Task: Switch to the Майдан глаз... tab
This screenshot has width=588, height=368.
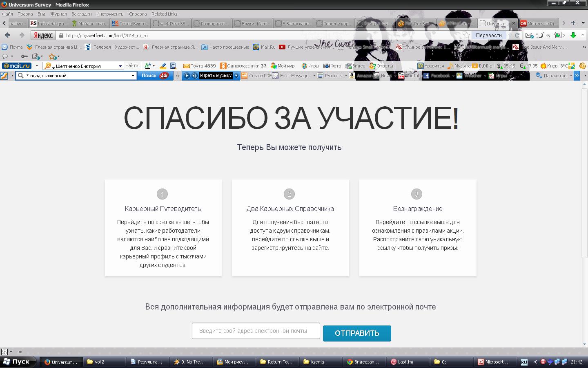Action: [x=89, y=23]
